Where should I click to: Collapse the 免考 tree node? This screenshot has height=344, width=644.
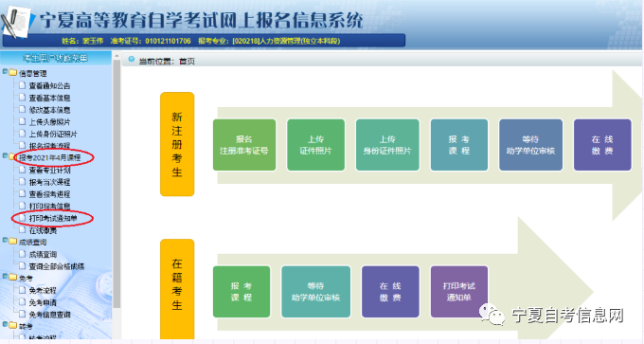[5, 276]
